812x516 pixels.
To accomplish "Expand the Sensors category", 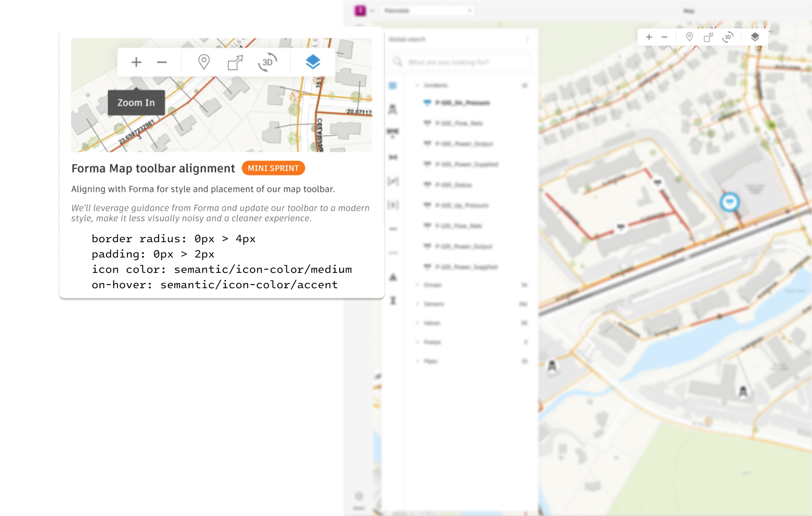I will pos(417,304).
